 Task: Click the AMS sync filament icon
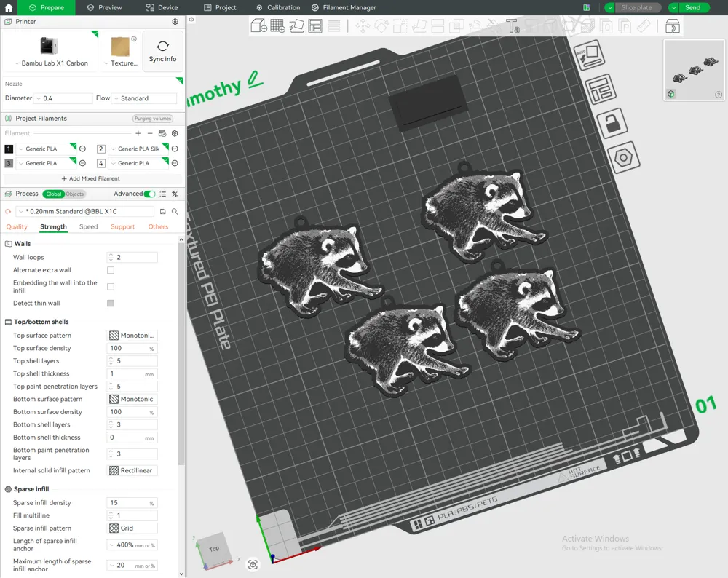pos(162,133)
